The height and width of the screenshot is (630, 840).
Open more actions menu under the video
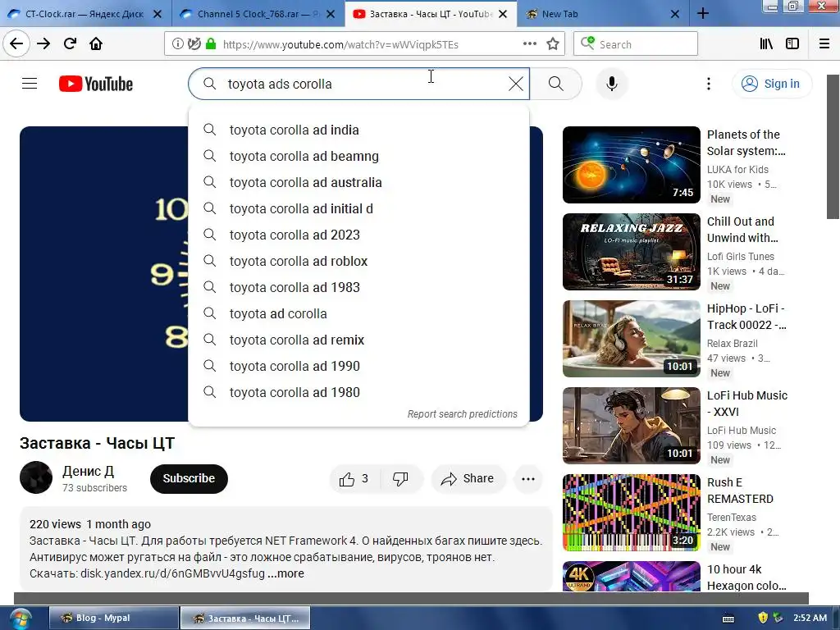[528, 479]
